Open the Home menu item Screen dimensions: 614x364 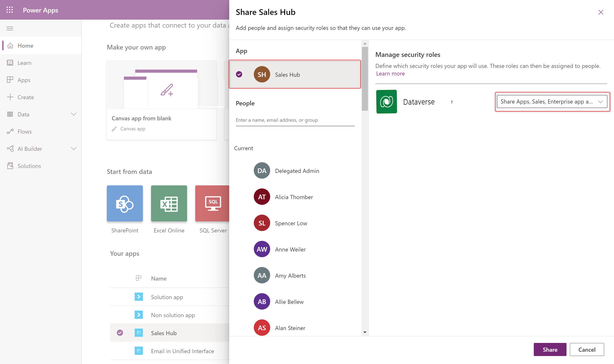[x=25, y=45]
